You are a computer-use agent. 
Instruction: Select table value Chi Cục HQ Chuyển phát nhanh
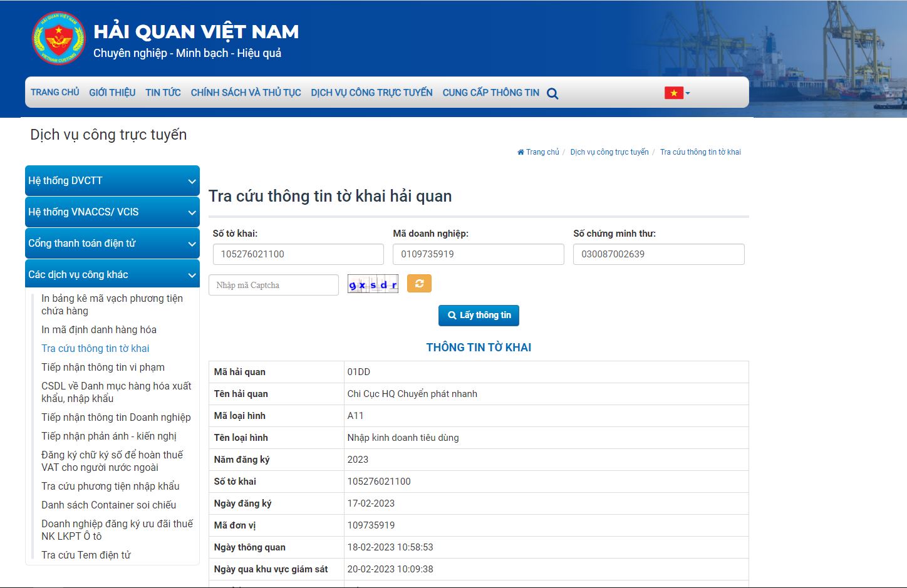[x=412, y=394]
